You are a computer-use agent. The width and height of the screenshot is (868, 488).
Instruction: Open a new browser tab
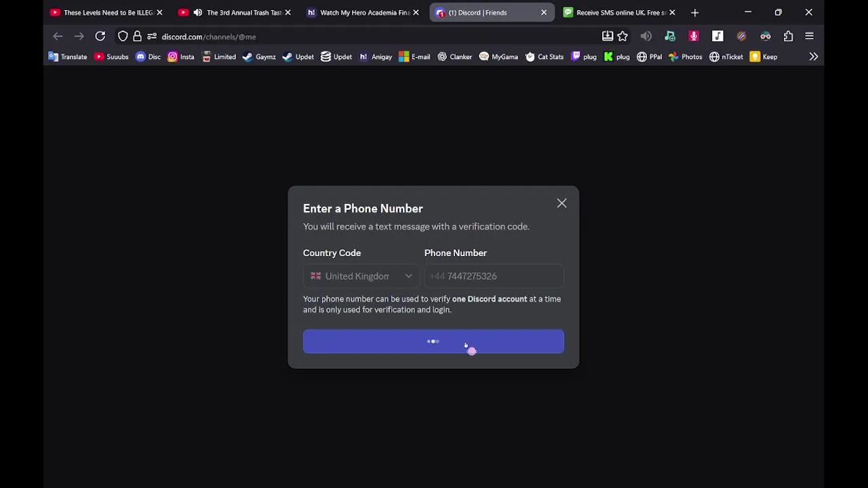[694, 12]
